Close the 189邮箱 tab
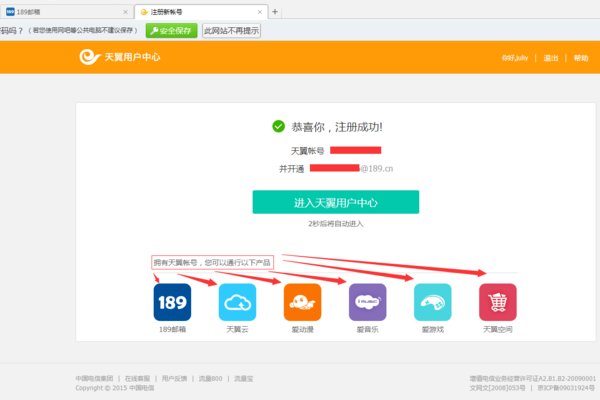The image size is (600, 400). [x=126, y=12]
